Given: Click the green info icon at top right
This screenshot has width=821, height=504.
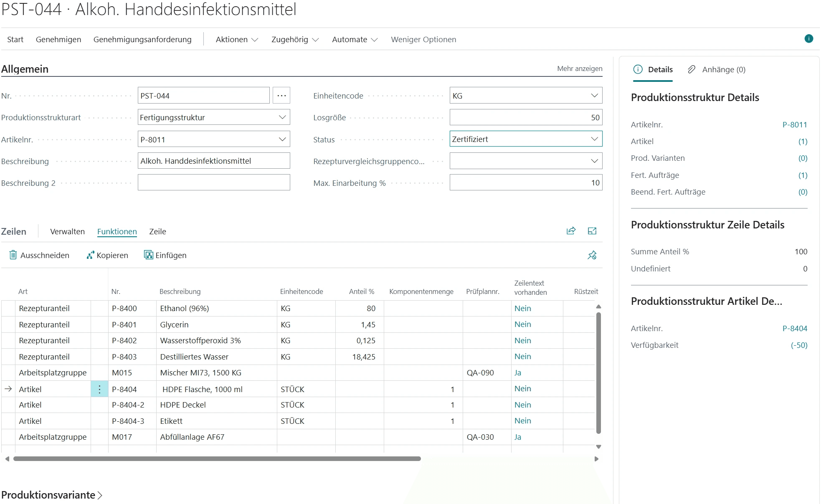Looking at the screenshot, I should (x=808, y=39).
